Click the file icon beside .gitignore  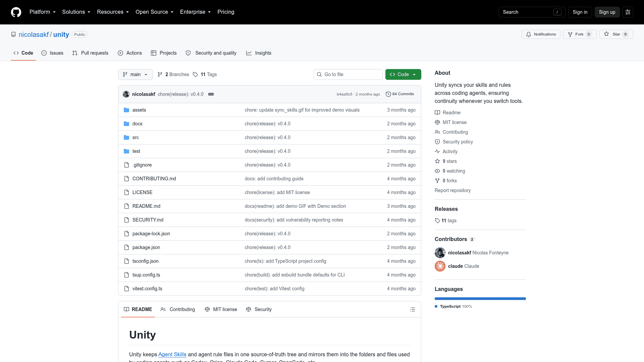click(x=126, y=165)
